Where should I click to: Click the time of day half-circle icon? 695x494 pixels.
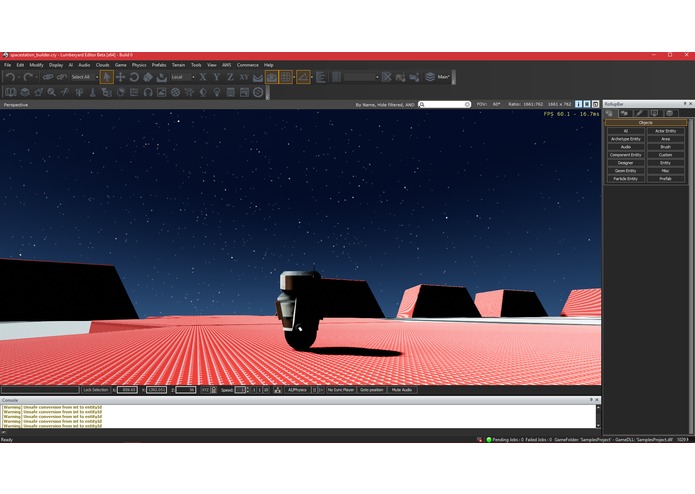click(x=203, y=92)
